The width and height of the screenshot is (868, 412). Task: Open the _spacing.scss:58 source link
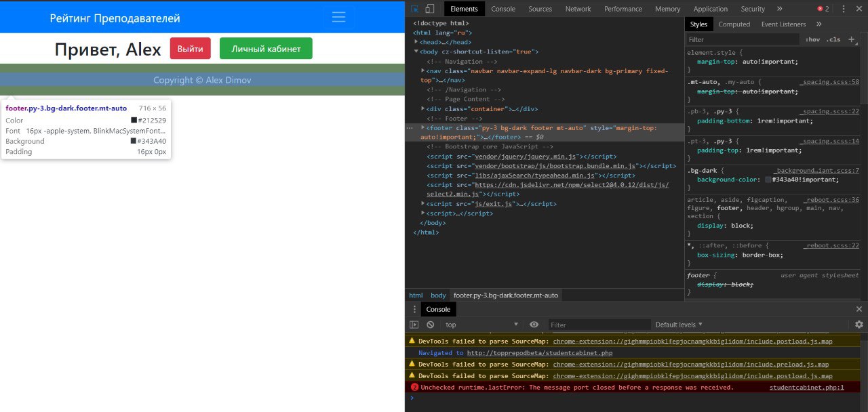[x=829, y=81]
